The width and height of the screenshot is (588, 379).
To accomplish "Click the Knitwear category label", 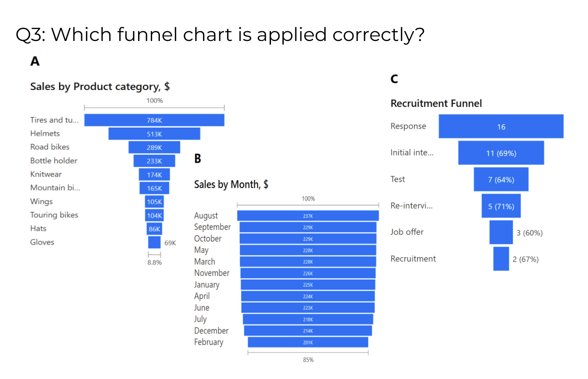I will coord(46,174).
